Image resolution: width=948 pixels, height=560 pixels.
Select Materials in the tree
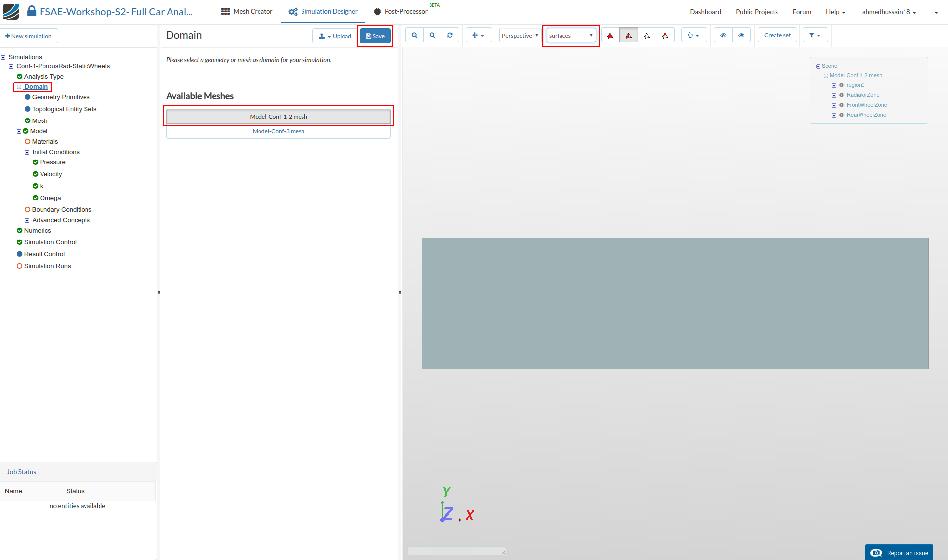pyautogui.click(x=45, y=142)
